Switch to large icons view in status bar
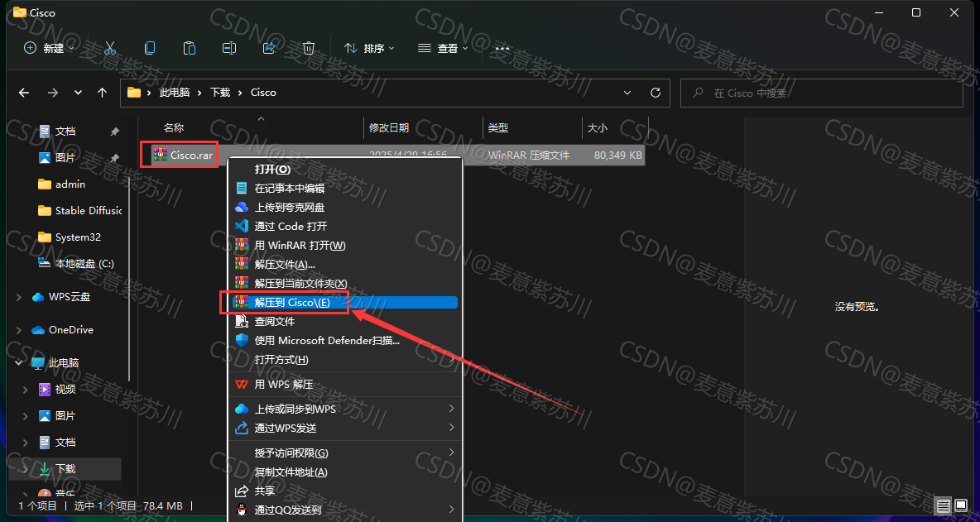Viewport: 980px width, 522px height. tap(960, 505)
